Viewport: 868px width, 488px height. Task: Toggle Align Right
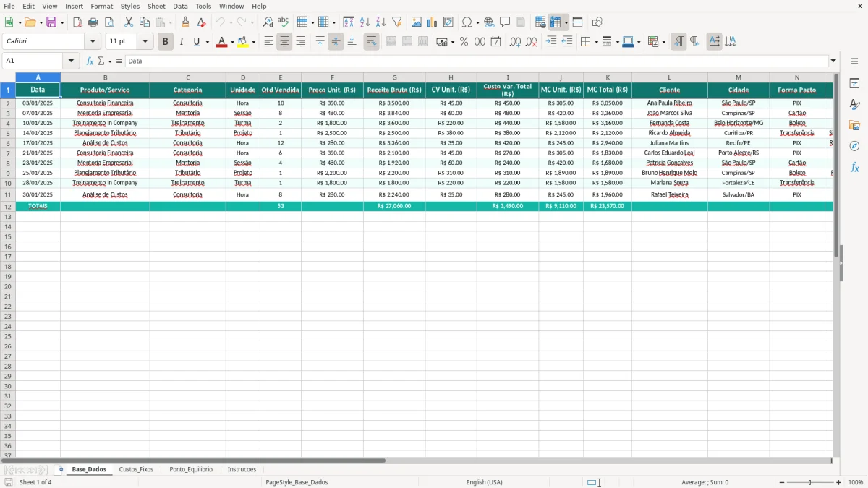[x=300, y=42]
